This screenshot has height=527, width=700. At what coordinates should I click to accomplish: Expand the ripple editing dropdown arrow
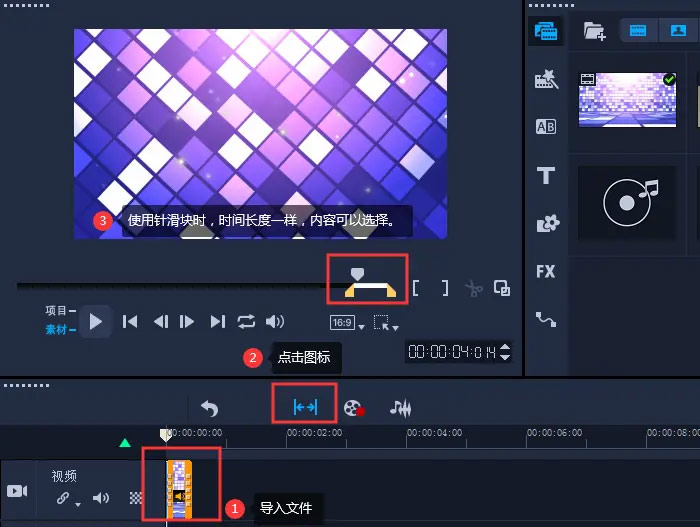coord(78,505)
